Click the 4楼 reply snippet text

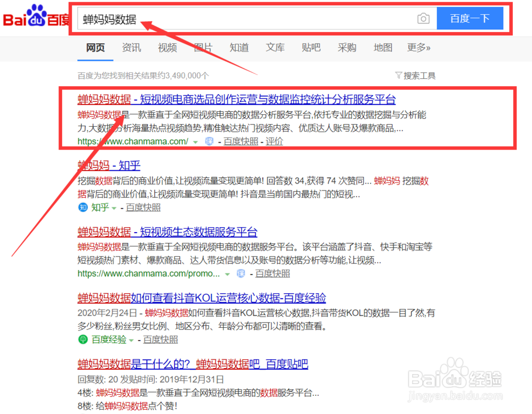click(198, 393)
